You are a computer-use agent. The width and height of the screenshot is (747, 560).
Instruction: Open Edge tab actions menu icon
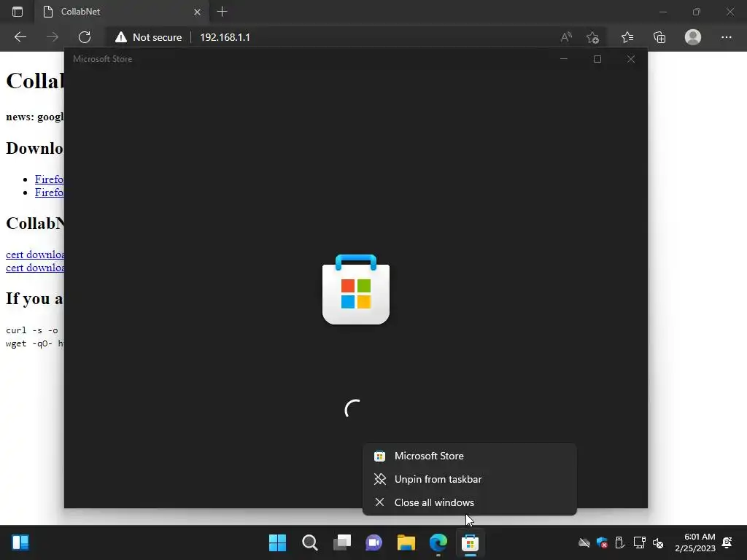(x=18, y=12)
